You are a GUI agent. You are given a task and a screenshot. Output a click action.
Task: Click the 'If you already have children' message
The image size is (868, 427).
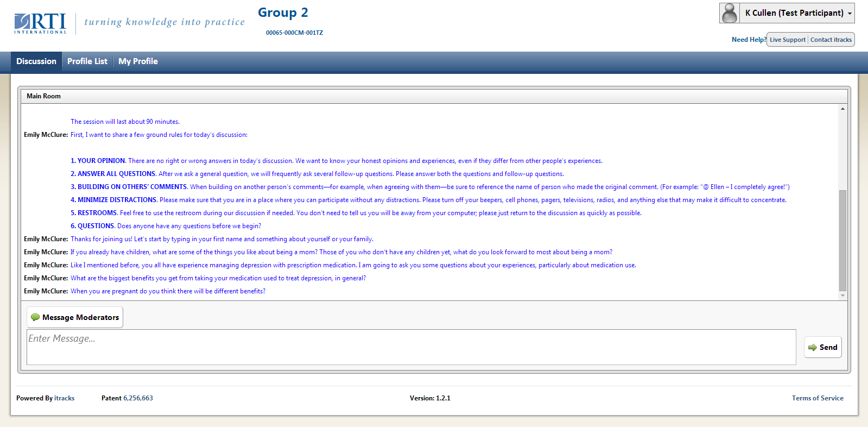click(x=341, y=252)
